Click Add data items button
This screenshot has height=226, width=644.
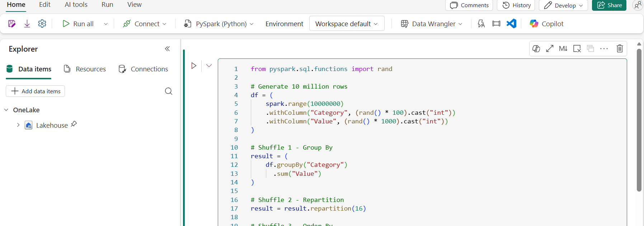coord(35,91)
